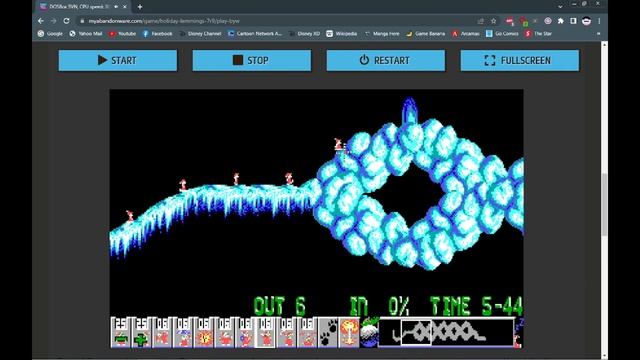Share this page via the share icon
The image size is (640, 360).
point(480,21)
